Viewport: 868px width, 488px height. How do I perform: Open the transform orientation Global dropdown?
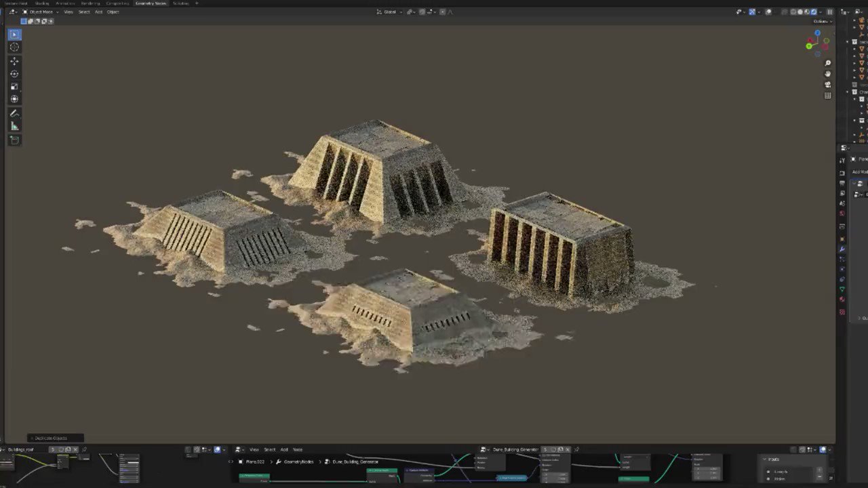(x=391, y=12)
